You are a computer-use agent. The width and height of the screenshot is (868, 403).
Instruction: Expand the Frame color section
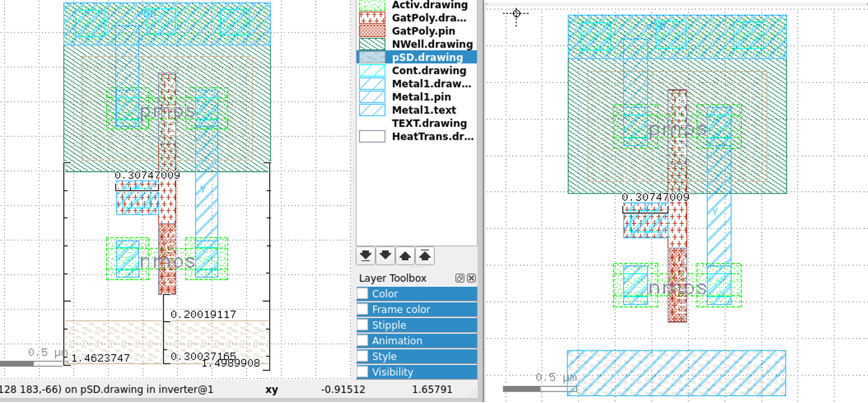(401, 309)
